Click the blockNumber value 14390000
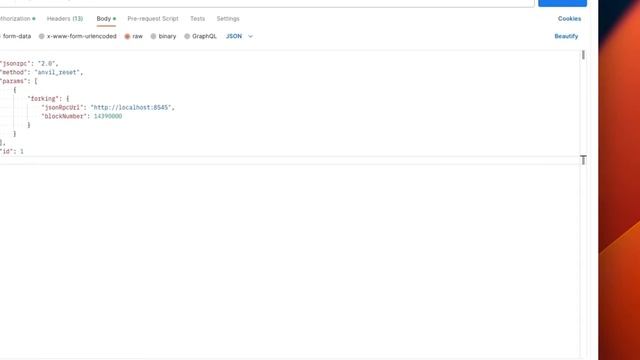The height and width of the screenshot is (360, 640). tap(108, 116)
